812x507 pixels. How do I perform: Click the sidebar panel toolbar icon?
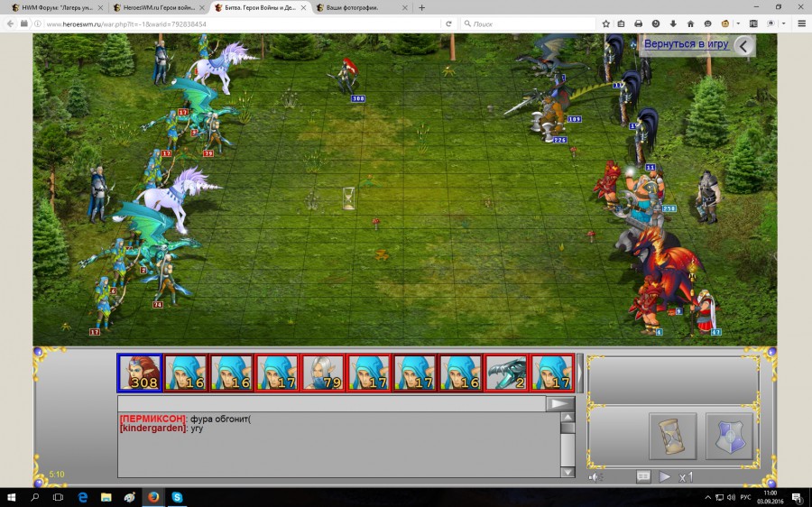[753, 23]
